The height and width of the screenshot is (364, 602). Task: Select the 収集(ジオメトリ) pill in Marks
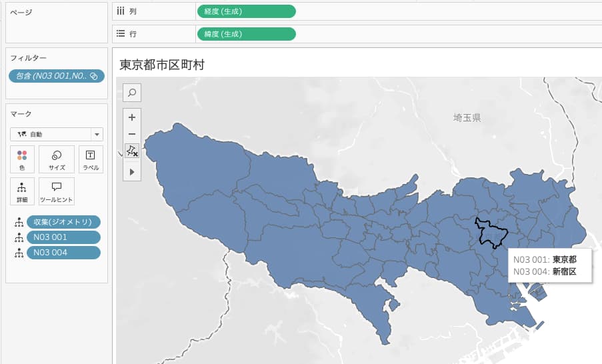point(64,222)
